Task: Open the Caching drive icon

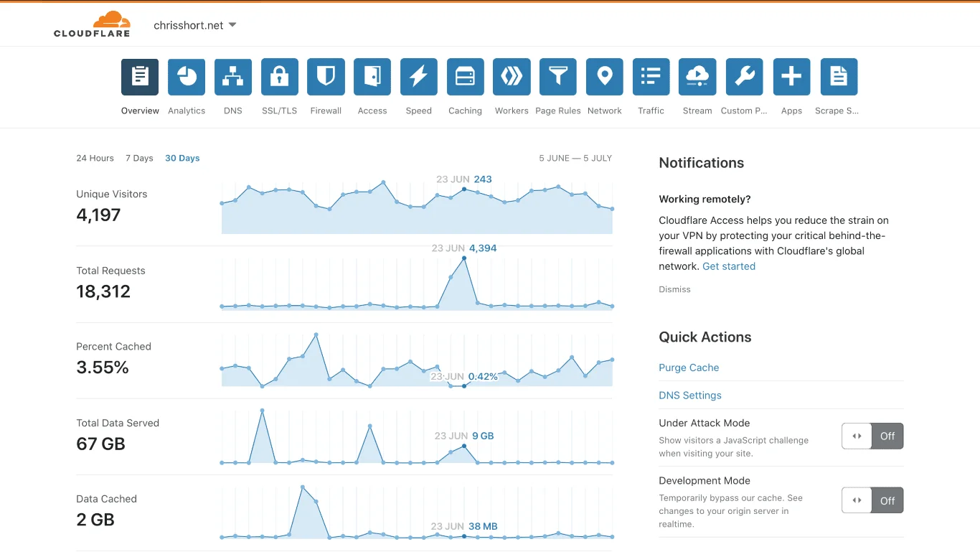Action: click(x=466, y=77)
